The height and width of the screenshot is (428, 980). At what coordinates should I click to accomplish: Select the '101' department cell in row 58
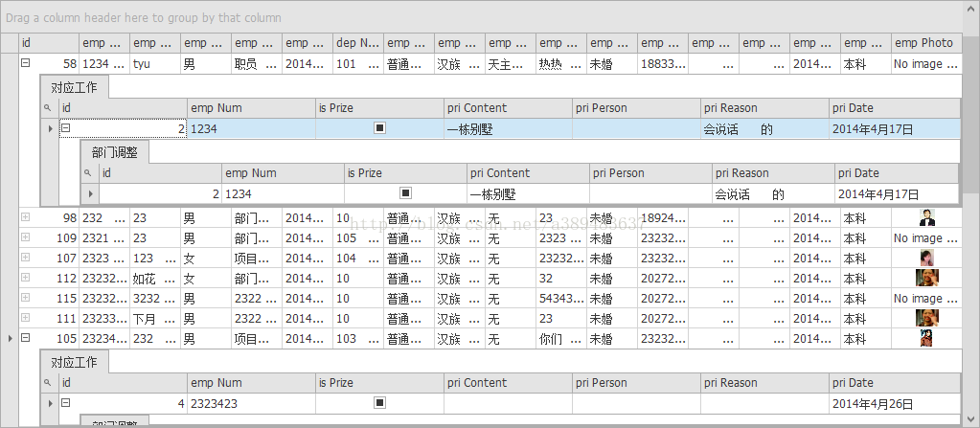[x=358, y=63]
